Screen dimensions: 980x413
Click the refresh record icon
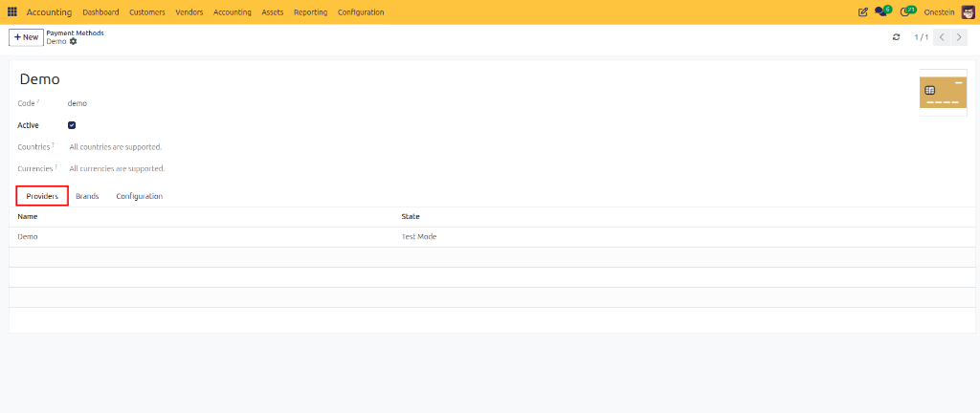(x=896, y=37)
